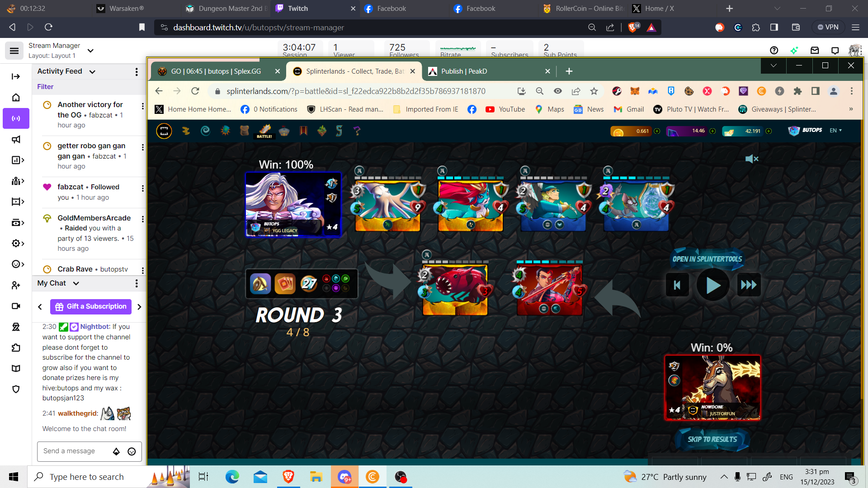Open Twitch inbox mail icon

click(x=815, y=50)
